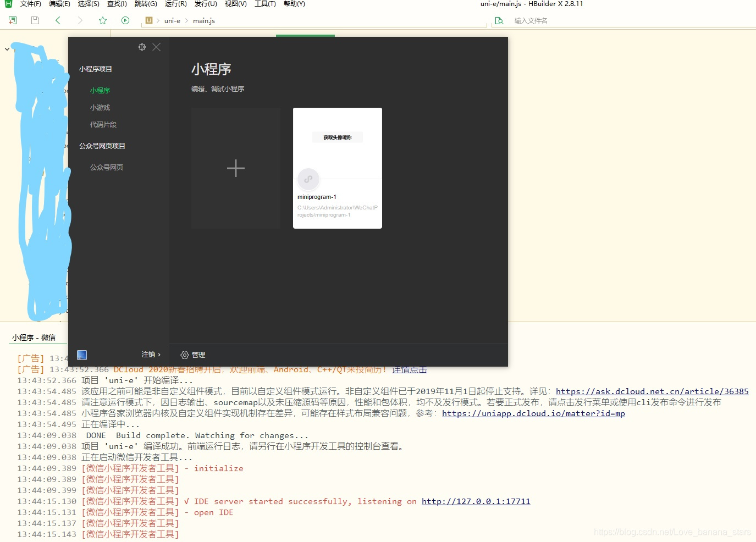Viewport: 756px width, 542px height.
Task: Click the new file toolbar icon
Action: point(13,20)
